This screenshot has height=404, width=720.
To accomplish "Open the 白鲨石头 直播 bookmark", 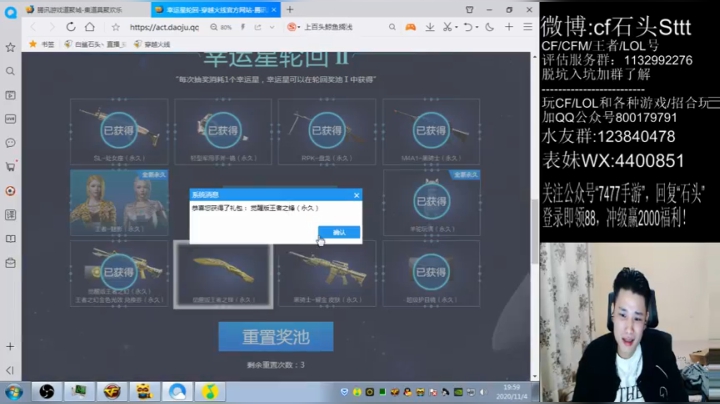I will point(94,44).
